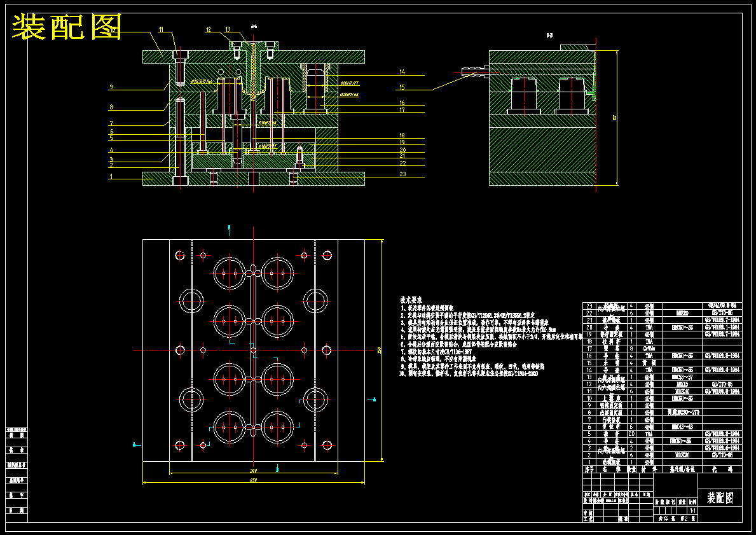
Task: Select balloon number 22 beside section view
Action: 402,163
